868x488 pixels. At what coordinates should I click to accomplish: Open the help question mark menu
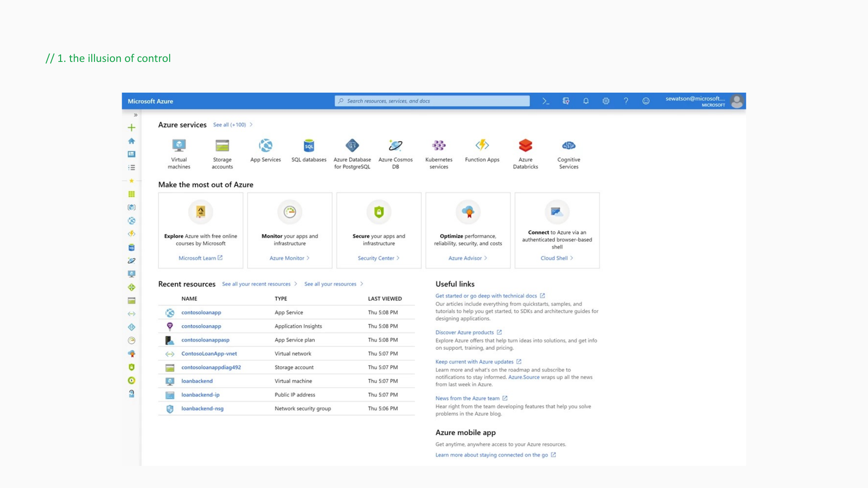[626, 101]
